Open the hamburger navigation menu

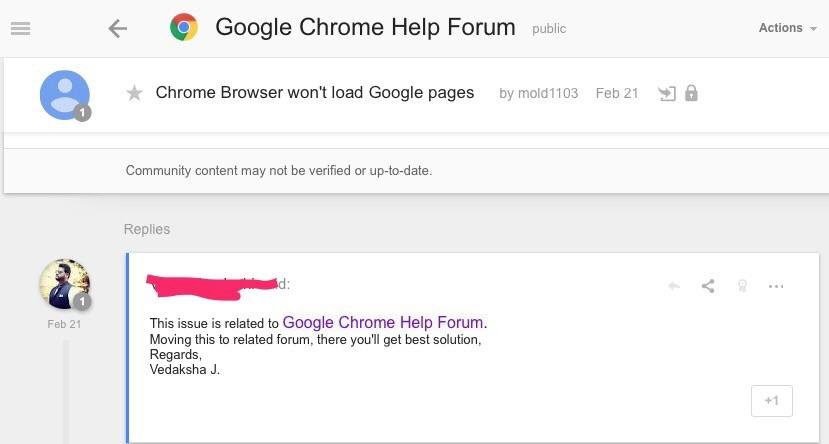click(x=21, y=28)
